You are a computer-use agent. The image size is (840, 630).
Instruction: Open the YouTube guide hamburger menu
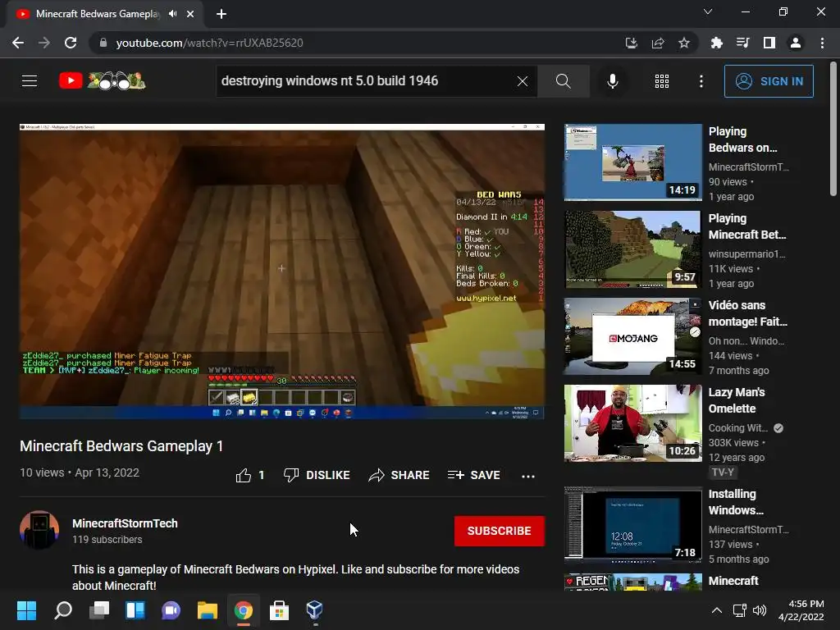click(30, 81)
